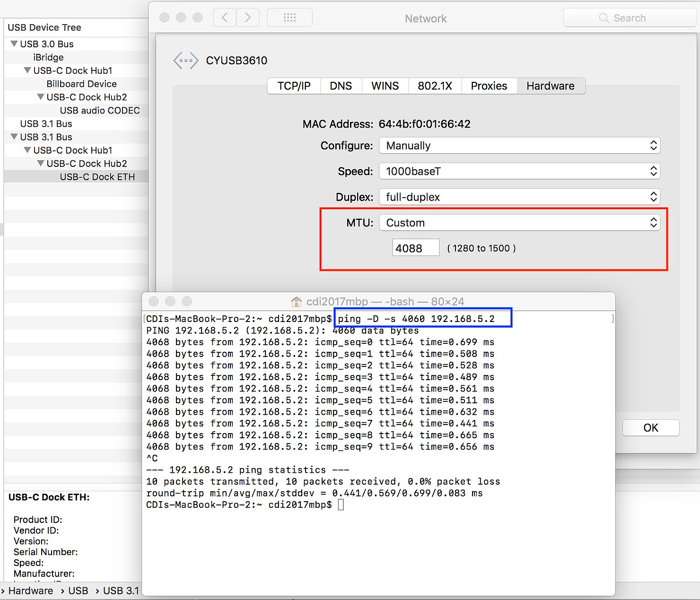The height and width of the screenshot is (600, 700).
Task: Click Hardware in the bottom path bar
Action: point(31,591)
